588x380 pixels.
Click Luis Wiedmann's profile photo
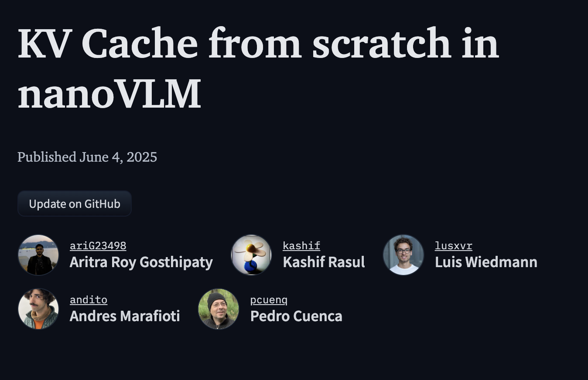[403, 255]
